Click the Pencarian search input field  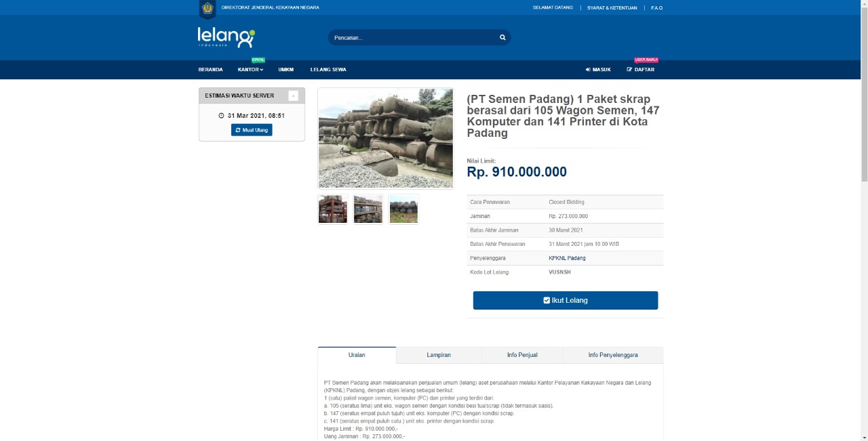pyautogui.click(x=414, y=37)
